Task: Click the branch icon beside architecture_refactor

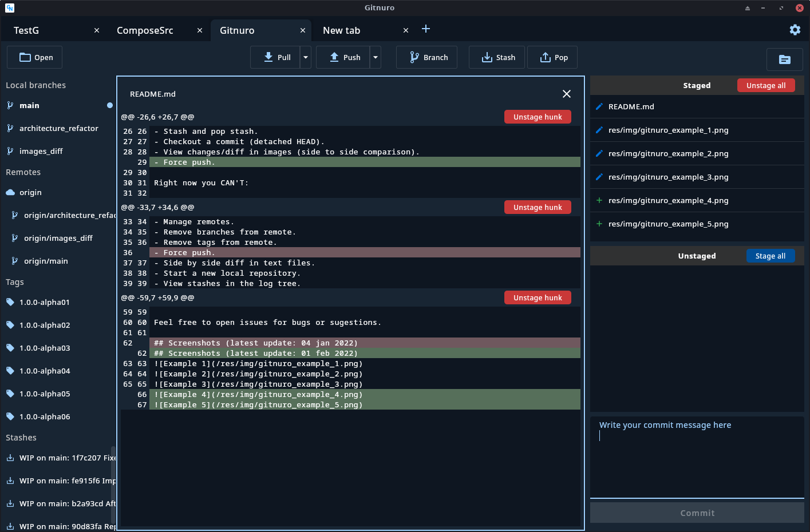Action: pos(10,128)
